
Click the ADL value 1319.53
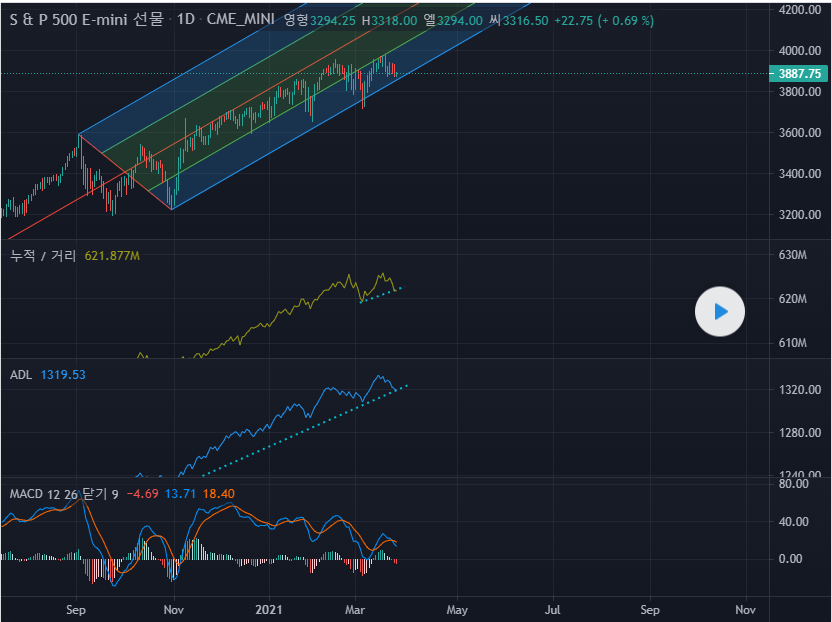pyautogui.click(x=63, y=375)
